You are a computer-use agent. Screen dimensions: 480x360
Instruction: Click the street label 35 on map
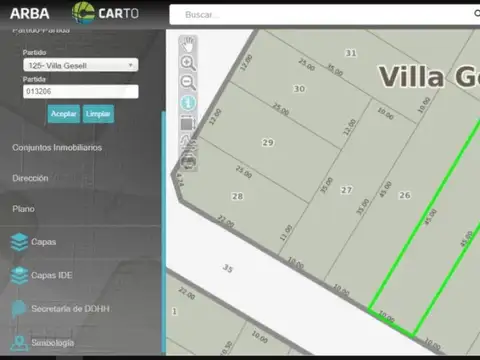(228, 268)
